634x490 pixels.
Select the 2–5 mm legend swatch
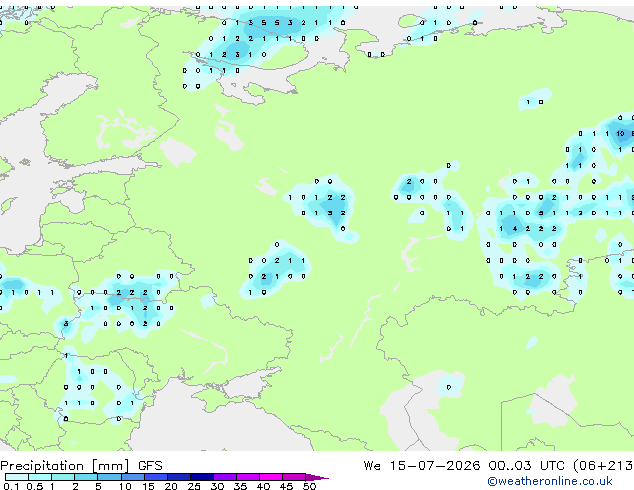tap(86, 477)
